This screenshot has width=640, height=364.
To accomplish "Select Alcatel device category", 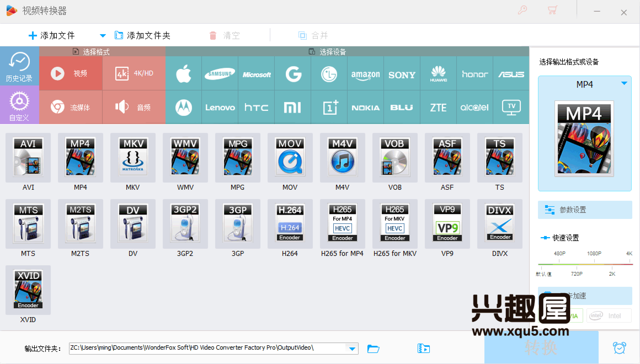I will [475, 107].
